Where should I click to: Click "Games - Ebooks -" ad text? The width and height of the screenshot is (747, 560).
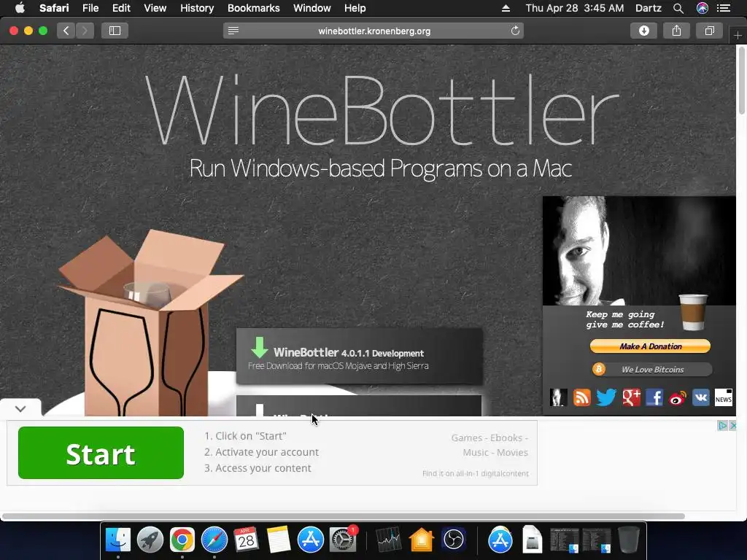(x=489, y=437)
